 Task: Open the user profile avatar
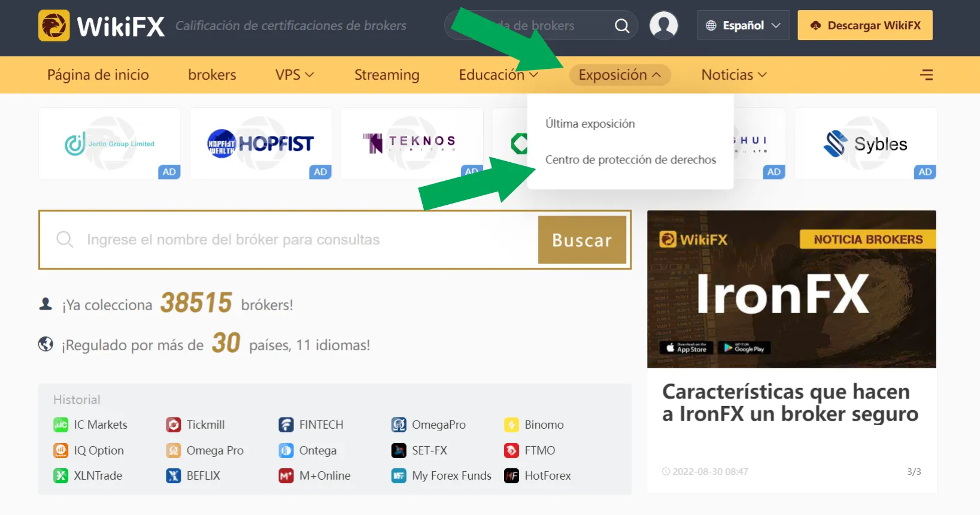[664, 26]
